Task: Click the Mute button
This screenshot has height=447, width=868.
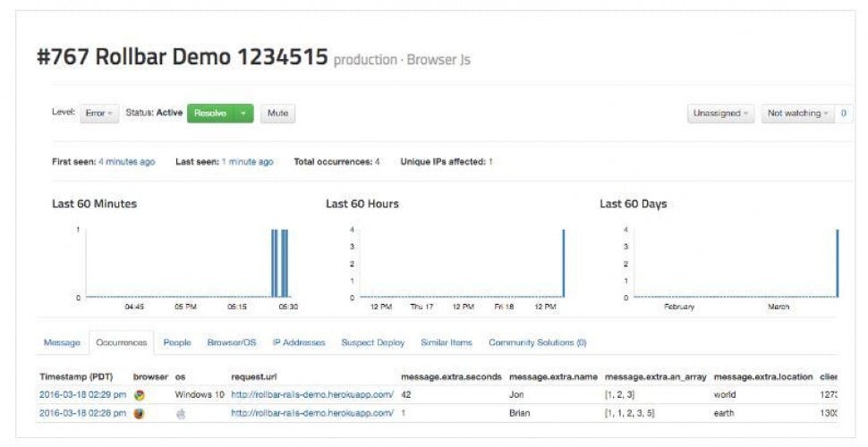Action: [x=278, y=114]
